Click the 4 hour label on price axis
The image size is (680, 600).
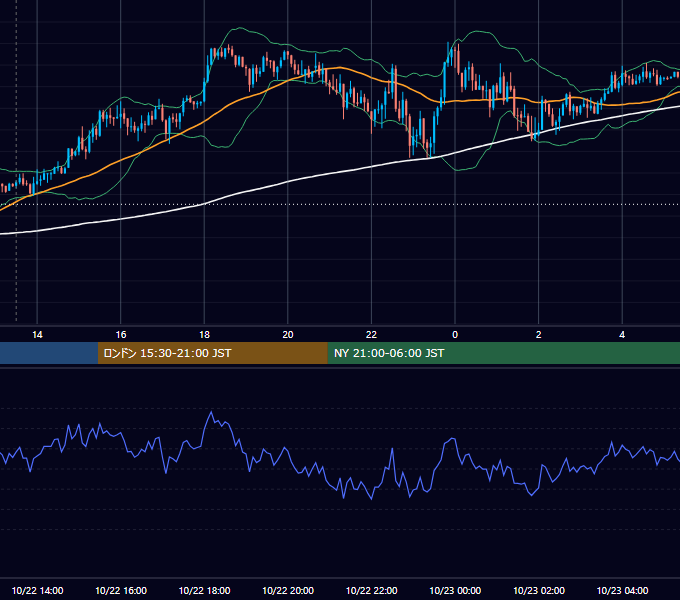[622, 335]
